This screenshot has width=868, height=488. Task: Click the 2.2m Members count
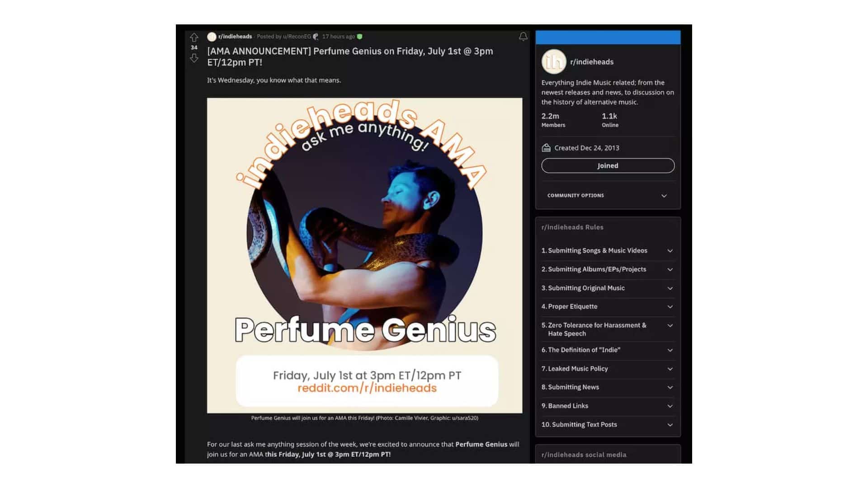pos(553,120)
